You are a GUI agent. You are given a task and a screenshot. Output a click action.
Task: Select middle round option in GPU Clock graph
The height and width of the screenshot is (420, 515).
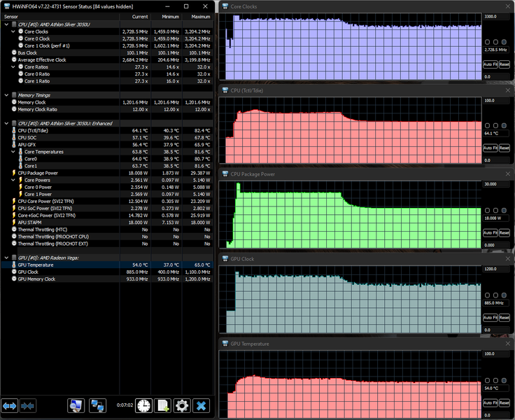pyautogui.click(x=495, y=295)
